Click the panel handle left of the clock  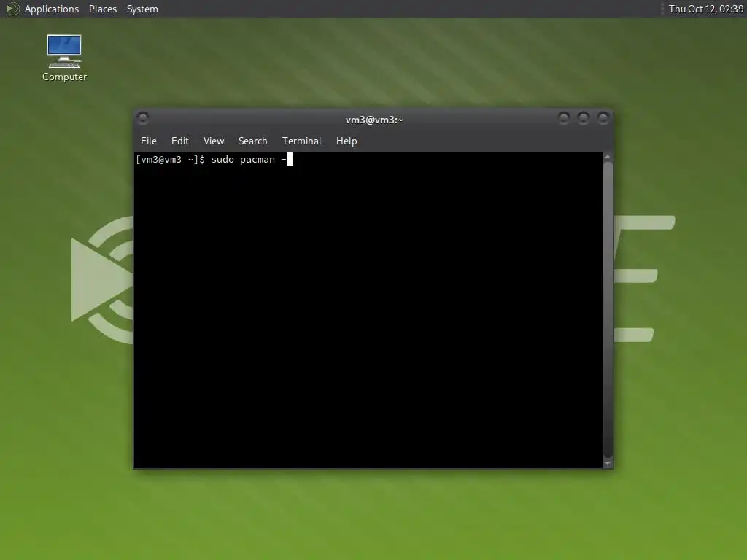[x=662, y=9]
